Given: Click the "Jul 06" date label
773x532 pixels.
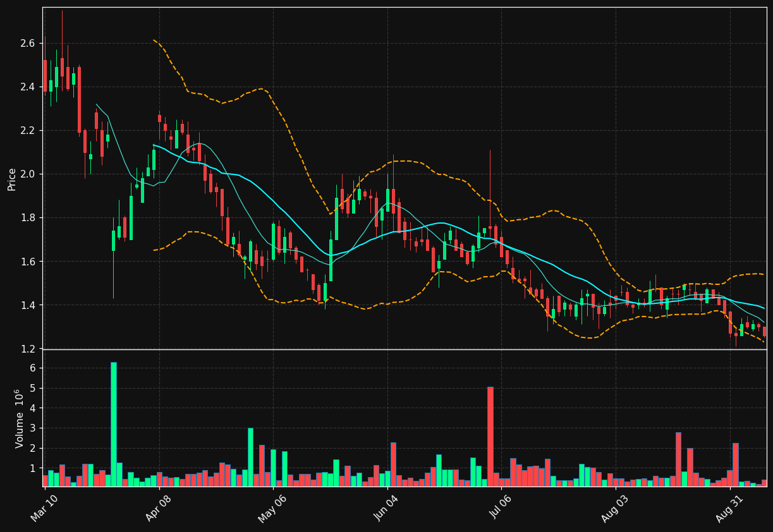Looking at the screenshot, I should click(x=501, y=507).
